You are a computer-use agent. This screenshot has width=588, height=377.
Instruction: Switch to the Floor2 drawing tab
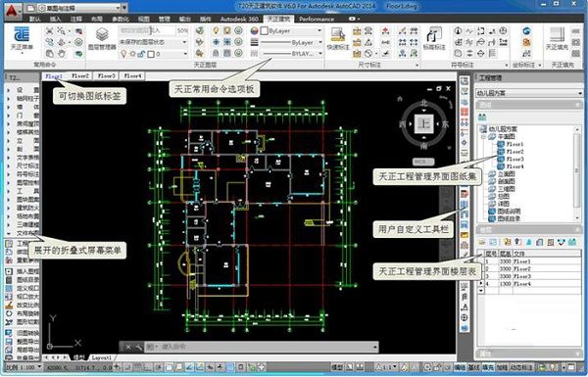click(x=80, y=76)
